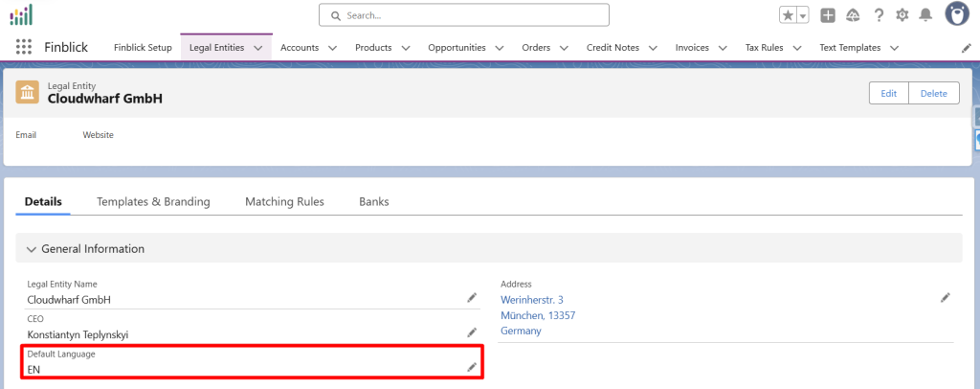Open the global actions plus icon

pyautogui.click(x=828, y=15)
